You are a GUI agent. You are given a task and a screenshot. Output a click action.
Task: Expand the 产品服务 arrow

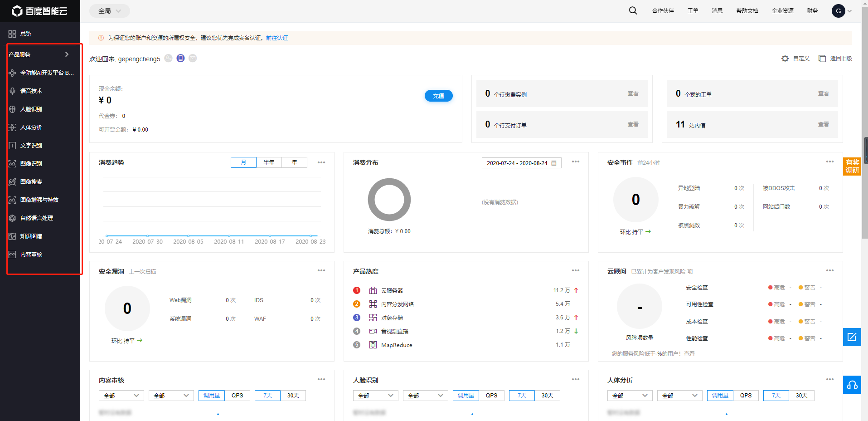[67, 54]
